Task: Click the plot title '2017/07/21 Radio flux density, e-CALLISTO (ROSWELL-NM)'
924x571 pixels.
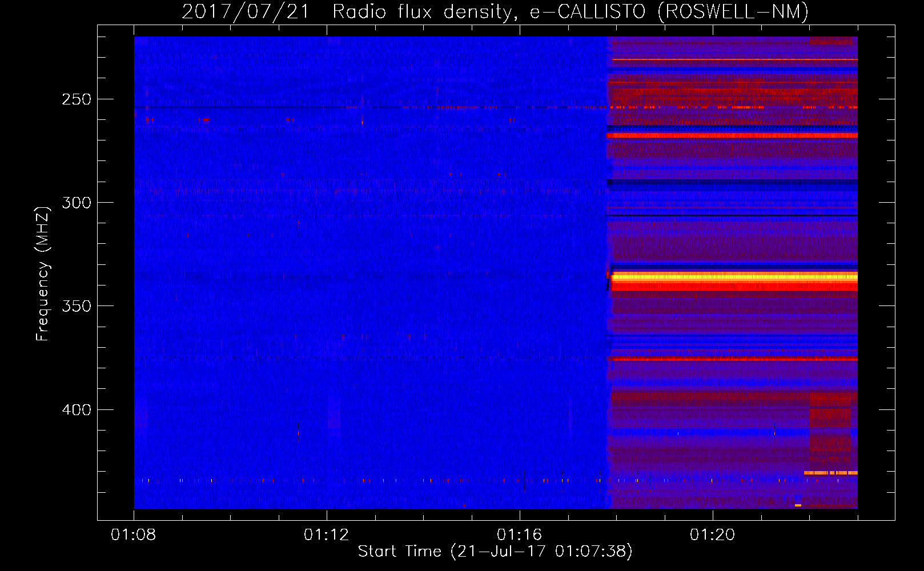Action: 495,11
